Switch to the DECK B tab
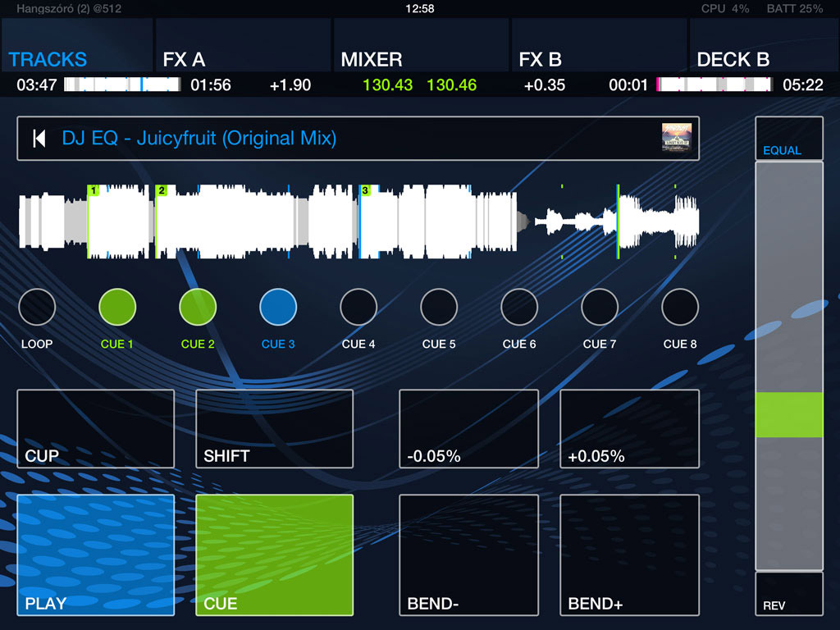This screenshot has width=840, height=630. coord(765,45)
